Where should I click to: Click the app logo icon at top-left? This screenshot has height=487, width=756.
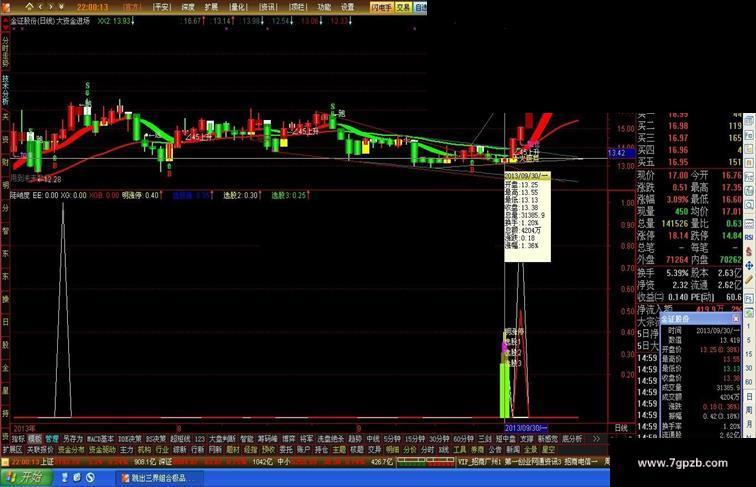(5, 7)
